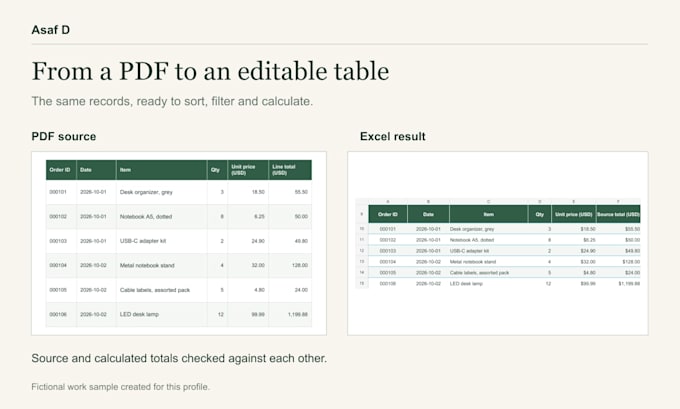Screen dimensions: 680x409
Task: Select column A letter in the Excel sheet
Action: 388,202
